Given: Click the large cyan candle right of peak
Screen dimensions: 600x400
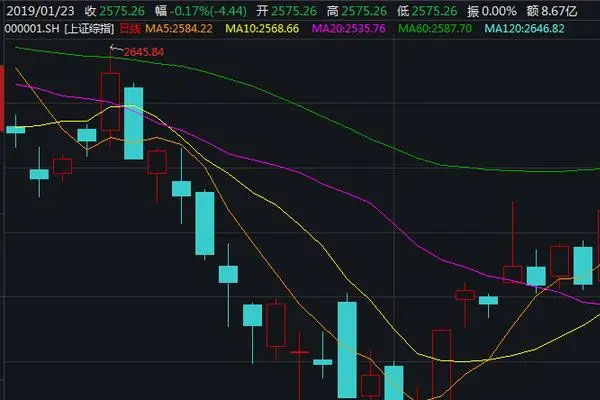Looking at the screenshot, I should click(134, 123).
